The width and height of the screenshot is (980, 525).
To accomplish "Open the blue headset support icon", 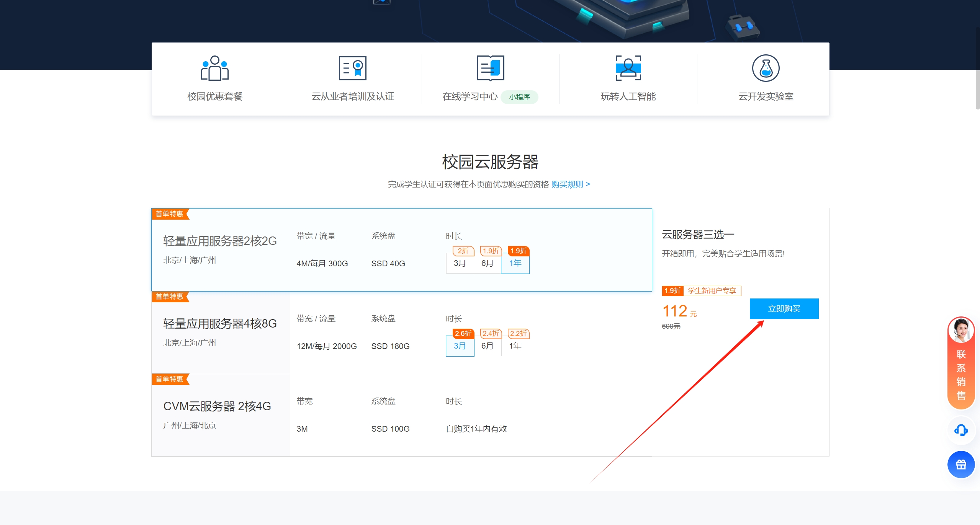I will (961, 430).
